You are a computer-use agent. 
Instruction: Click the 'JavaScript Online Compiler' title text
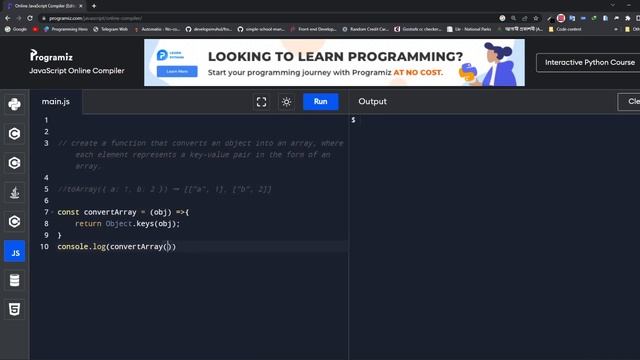(x=77, y=71)
